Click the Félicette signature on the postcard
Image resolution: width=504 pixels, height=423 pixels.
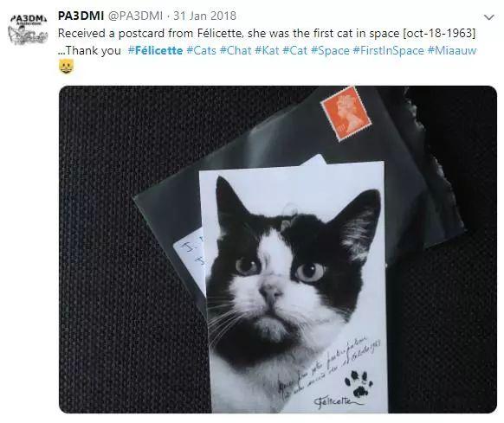(x=334, y=401)
